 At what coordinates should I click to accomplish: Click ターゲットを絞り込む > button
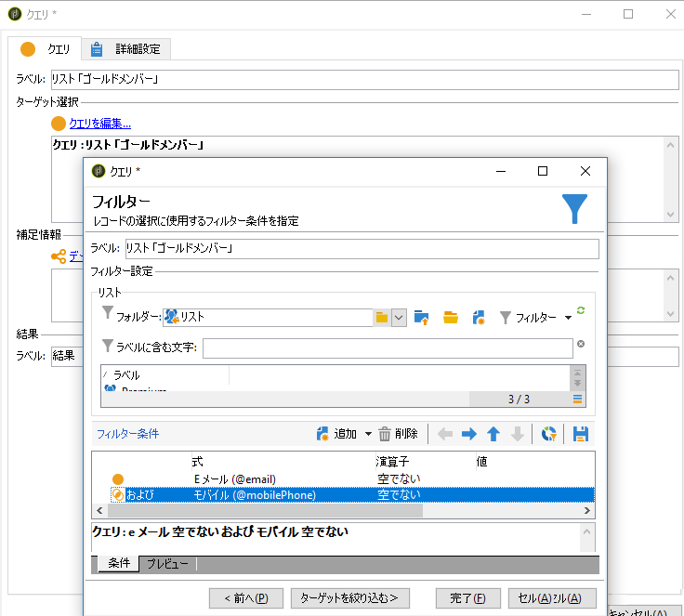[x=349, y=598]
